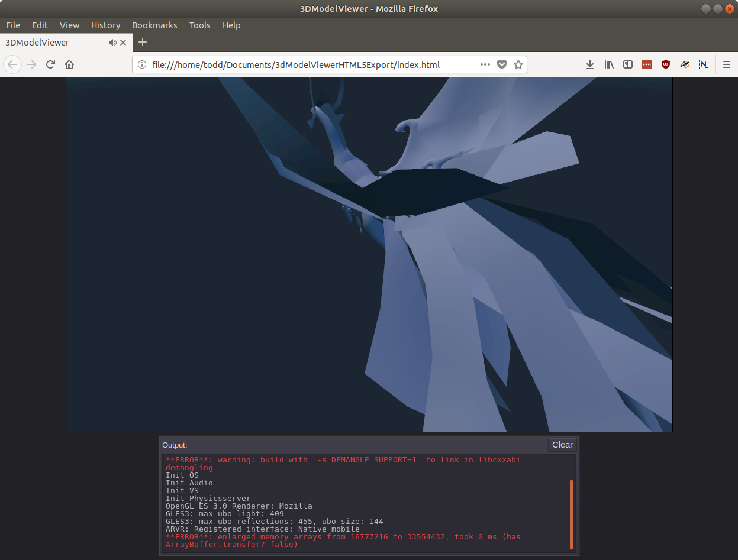Open a new tab with the plus button
Viewport: 738px width, 560px height.
click(142, 42)
